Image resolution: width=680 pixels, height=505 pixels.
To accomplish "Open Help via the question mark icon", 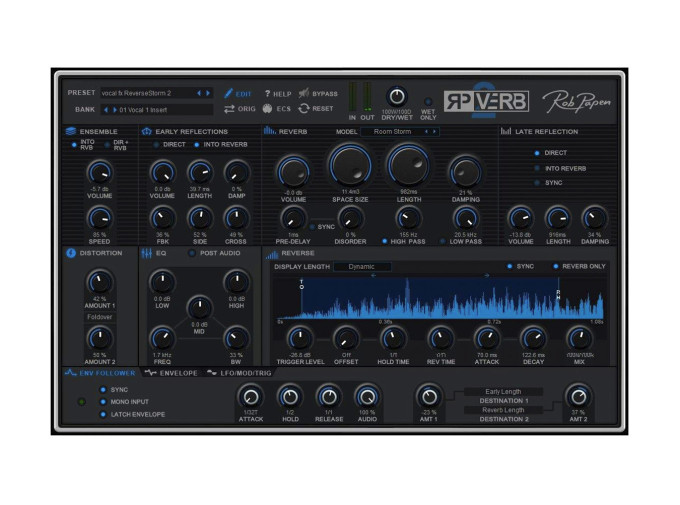I will (x=268, y=93).
